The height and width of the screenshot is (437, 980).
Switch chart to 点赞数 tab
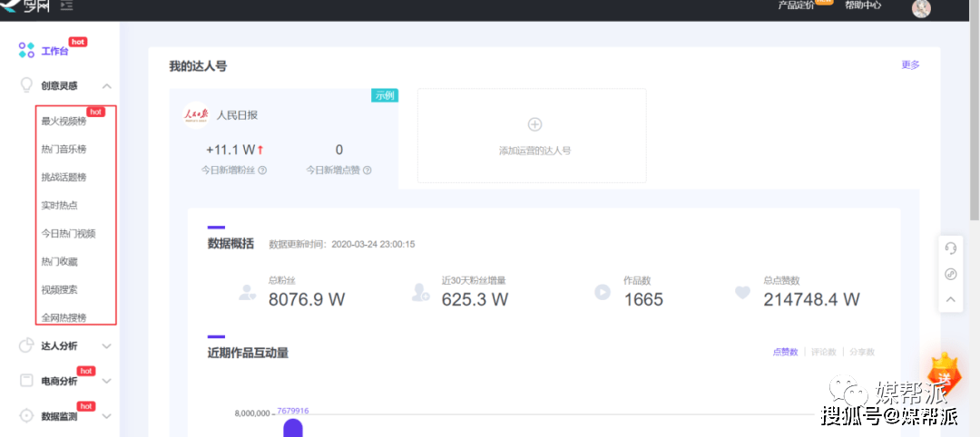[785, 352]
